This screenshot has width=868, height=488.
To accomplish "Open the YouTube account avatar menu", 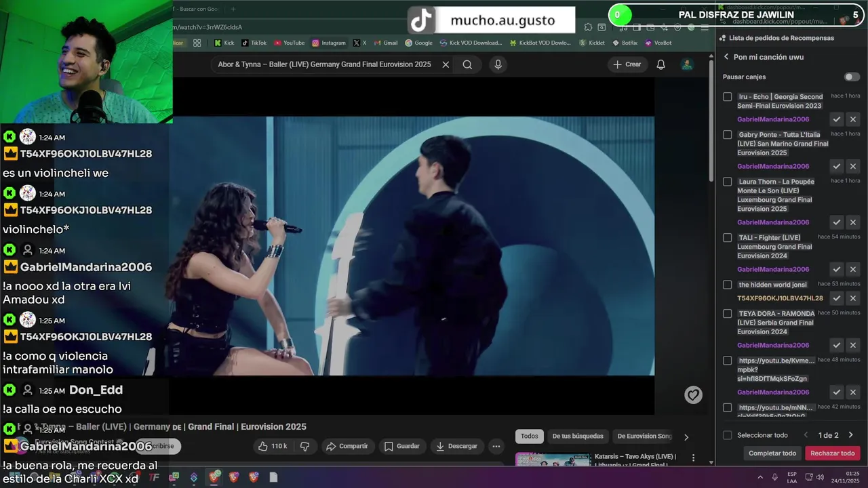I will click(x=687, y=64).
